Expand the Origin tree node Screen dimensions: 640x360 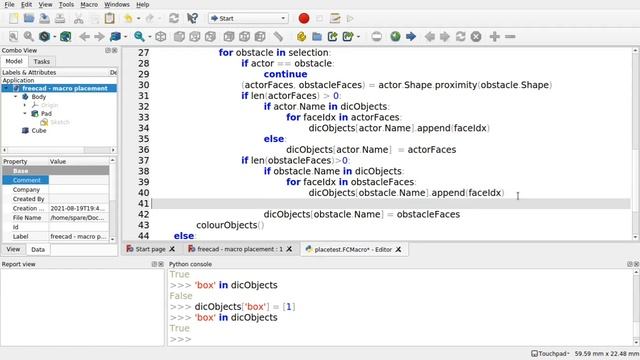[x=25, y=105]
